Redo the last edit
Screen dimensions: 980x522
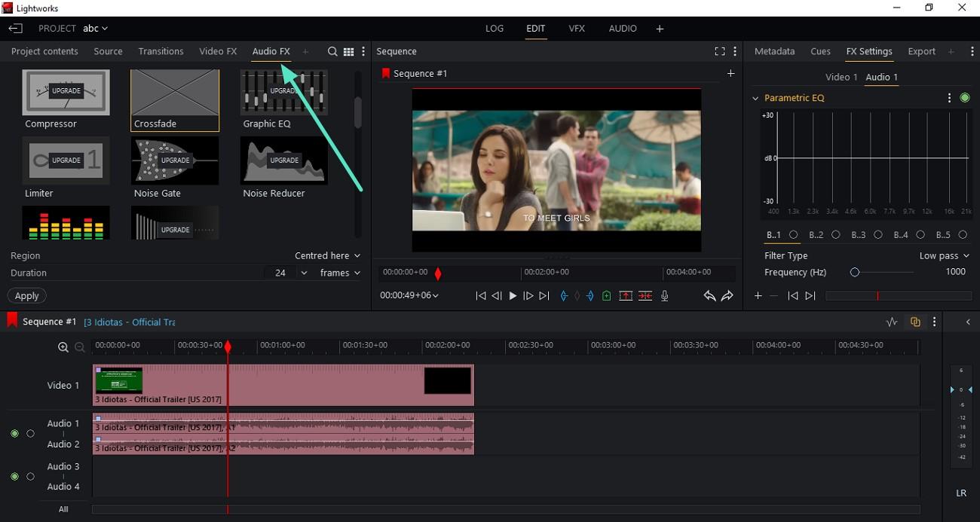pos(727,296)
